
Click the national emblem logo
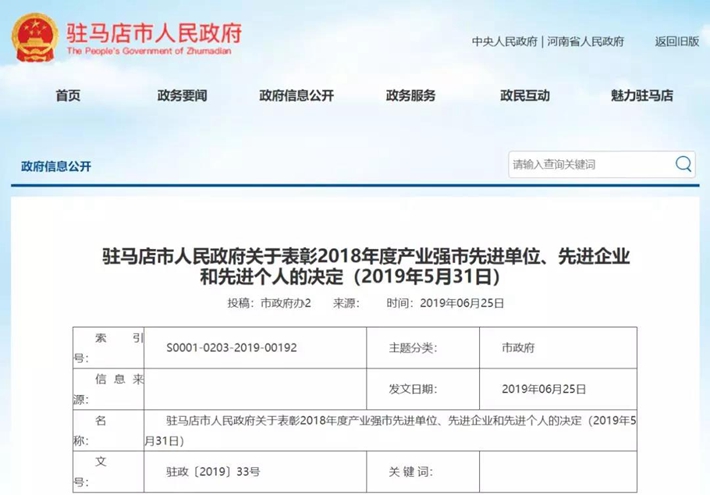[x=34, y=38]
